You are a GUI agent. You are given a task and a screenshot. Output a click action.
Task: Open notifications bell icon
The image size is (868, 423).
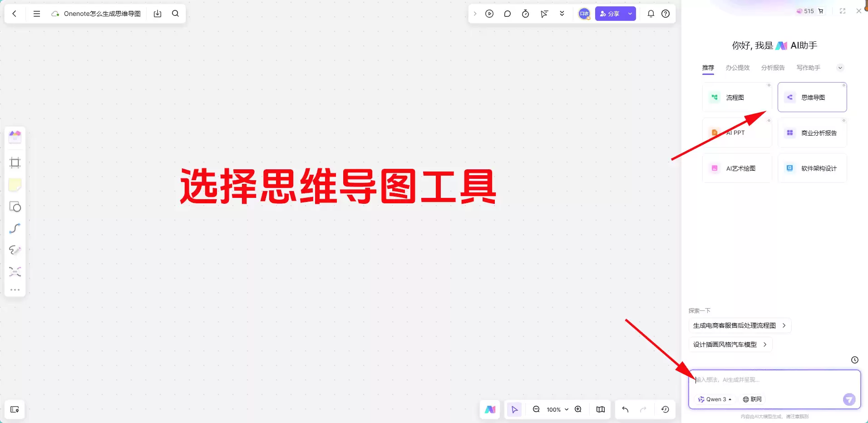point(651,14)
